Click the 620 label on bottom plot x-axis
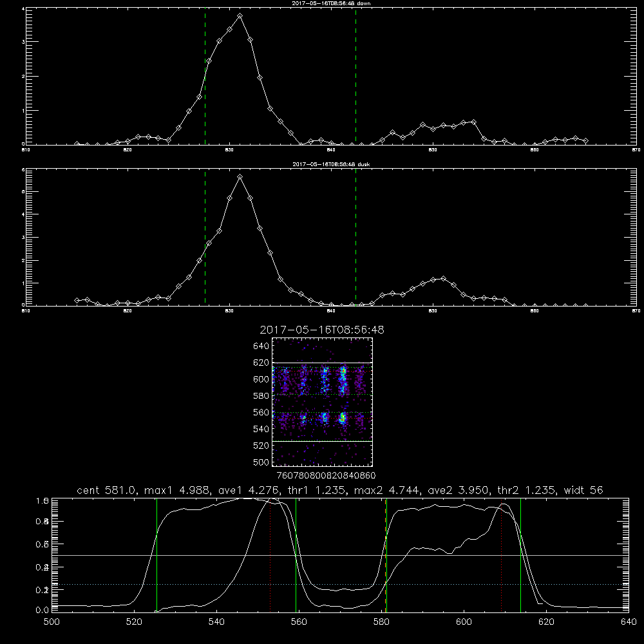This screenshot has width=644, height=644. pos(546,622)
